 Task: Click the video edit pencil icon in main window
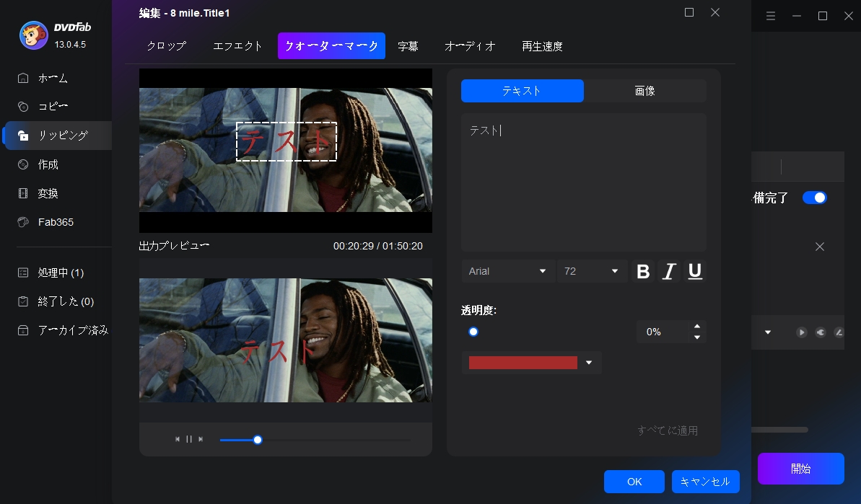[x=839, y=332]
